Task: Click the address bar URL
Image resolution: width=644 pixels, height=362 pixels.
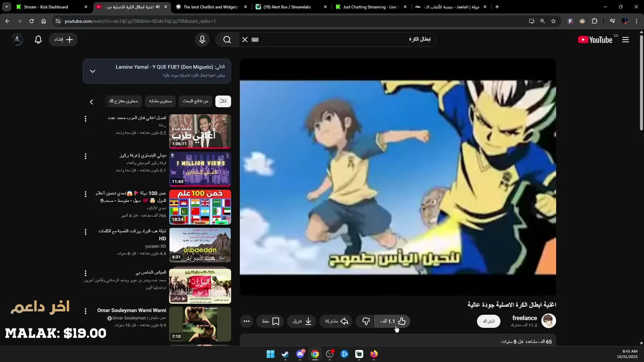Action: click(x=140, y=21)
